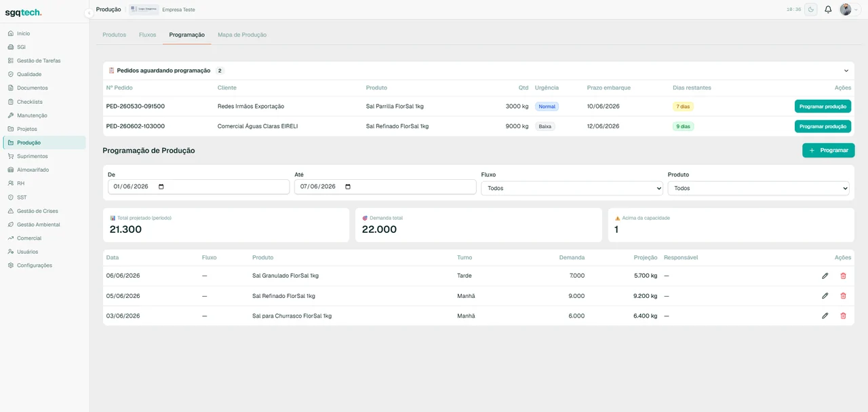Open the Até date calendar picker
The width and height of the screenshot is (868, 412).
(348, 187)
